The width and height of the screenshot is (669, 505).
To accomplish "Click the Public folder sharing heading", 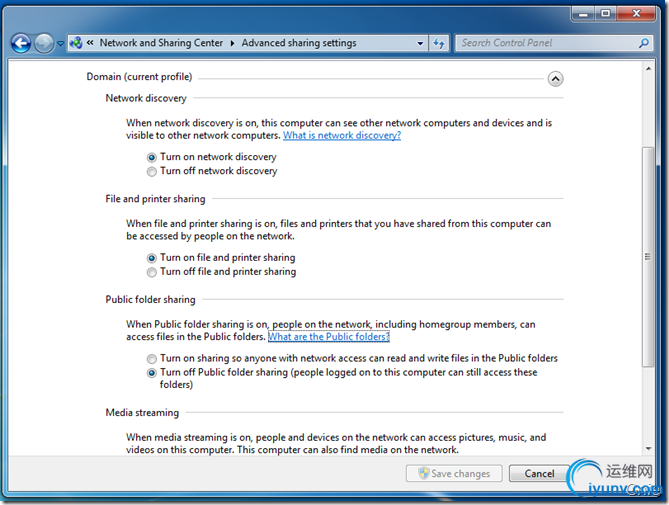I will pos(150,299).
